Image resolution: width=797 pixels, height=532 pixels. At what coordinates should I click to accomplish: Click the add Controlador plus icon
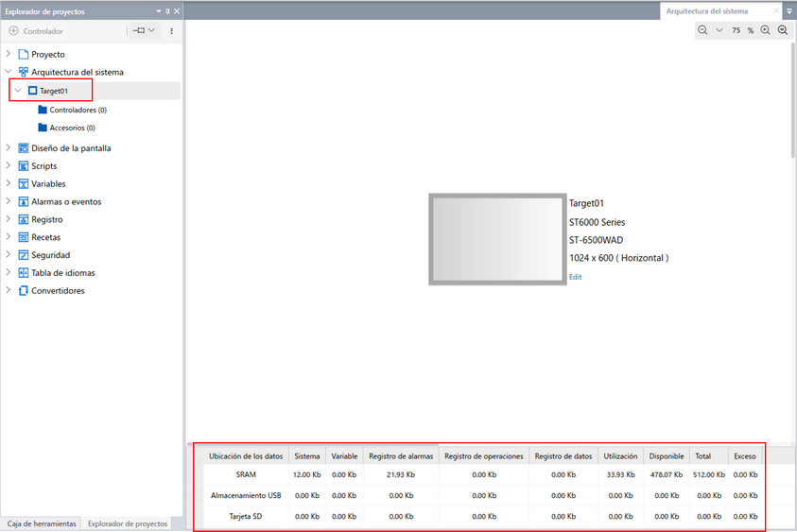click(x=13, y=31)
